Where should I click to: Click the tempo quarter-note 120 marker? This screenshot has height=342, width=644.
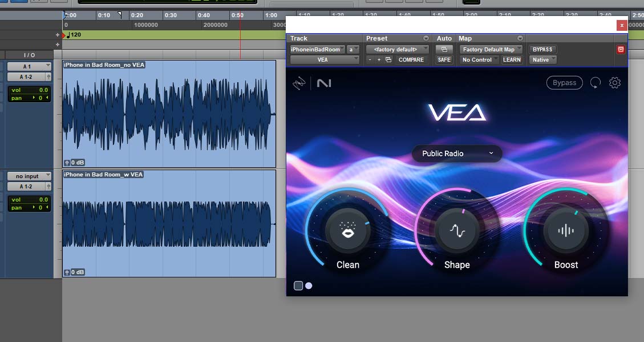point(73,35)
